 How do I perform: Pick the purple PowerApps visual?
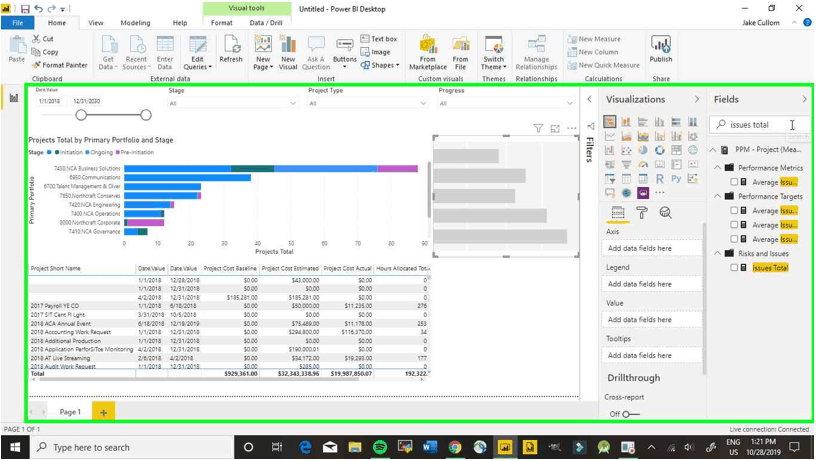643,193
